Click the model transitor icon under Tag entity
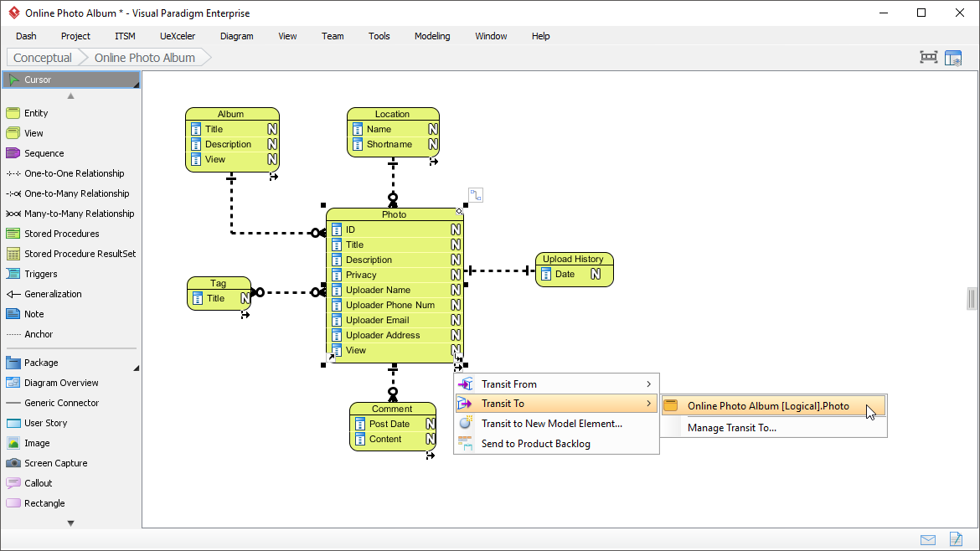980x551 pixels. [x=245, y=315]
